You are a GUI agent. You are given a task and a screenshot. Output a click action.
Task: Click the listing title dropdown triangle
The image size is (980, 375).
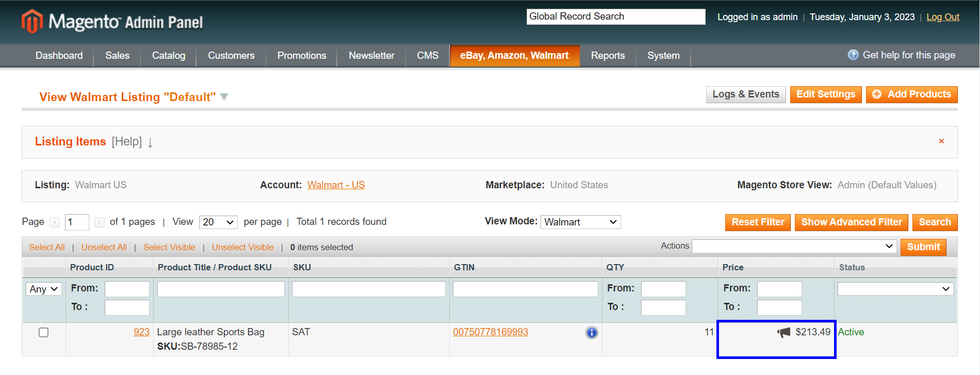click(x=224, y=96)
